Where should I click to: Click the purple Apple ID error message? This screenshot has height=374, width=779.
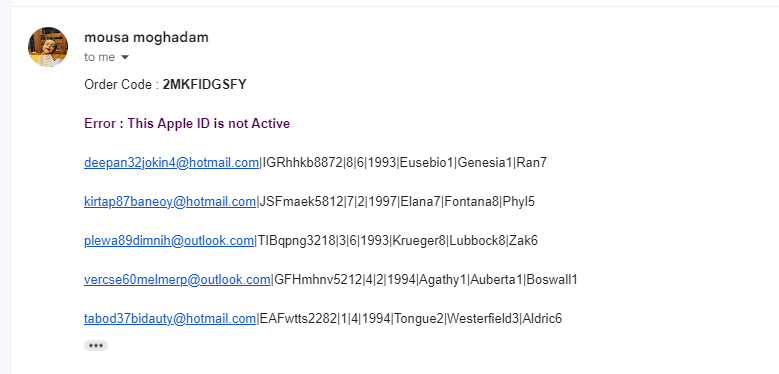[187, 123]
